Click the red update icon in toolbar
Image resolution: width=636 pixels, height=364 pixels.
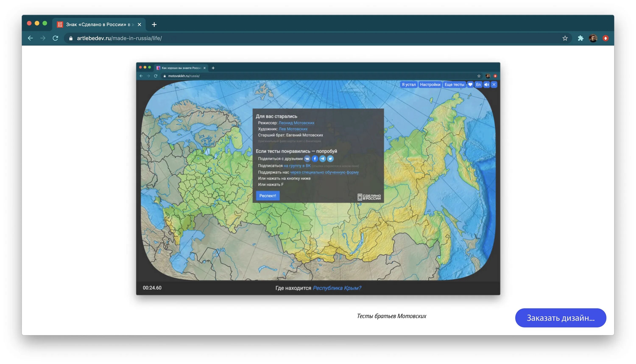coord(605,38)
